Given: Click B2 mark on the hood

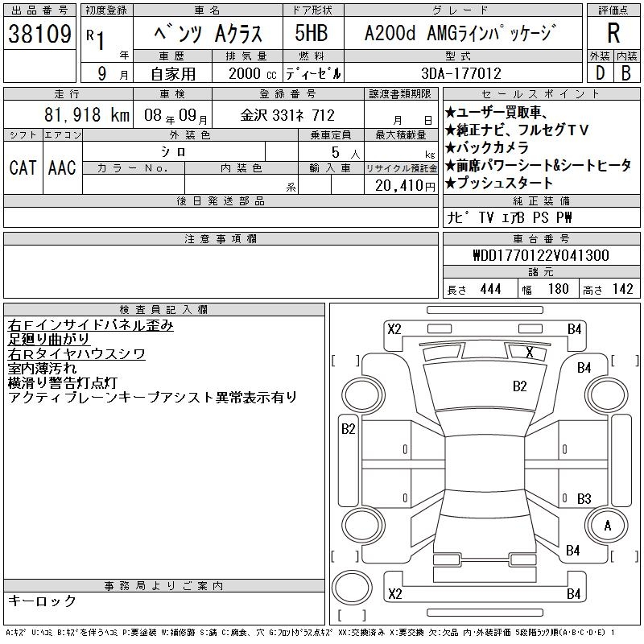Looking at the screenshot, I should (519, 386).
